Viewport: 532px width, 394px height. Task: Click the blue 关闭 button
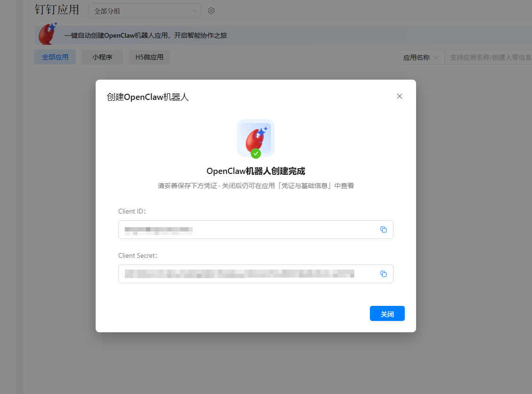[x=387, y=313]
